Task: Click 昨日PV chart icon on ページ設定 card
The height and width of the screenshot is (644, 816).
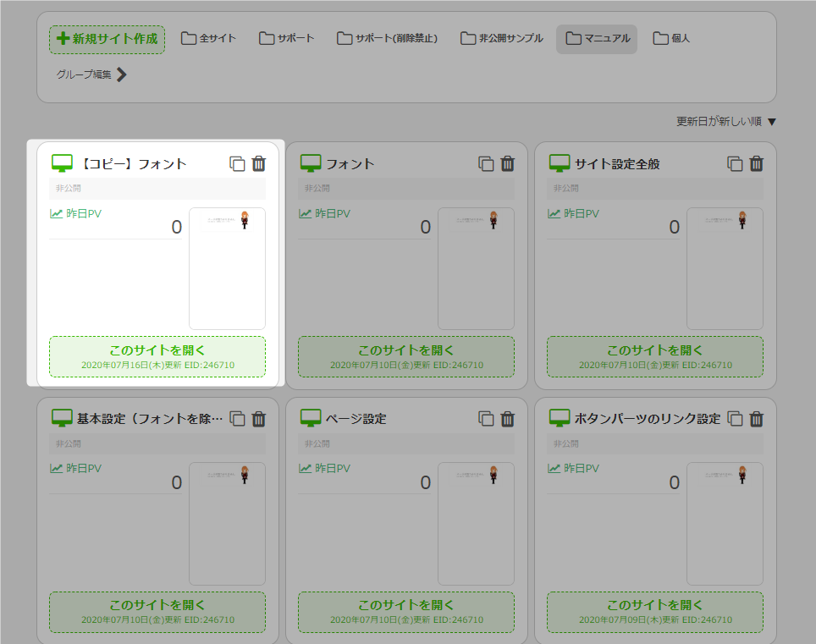Action: coord(305,468)
